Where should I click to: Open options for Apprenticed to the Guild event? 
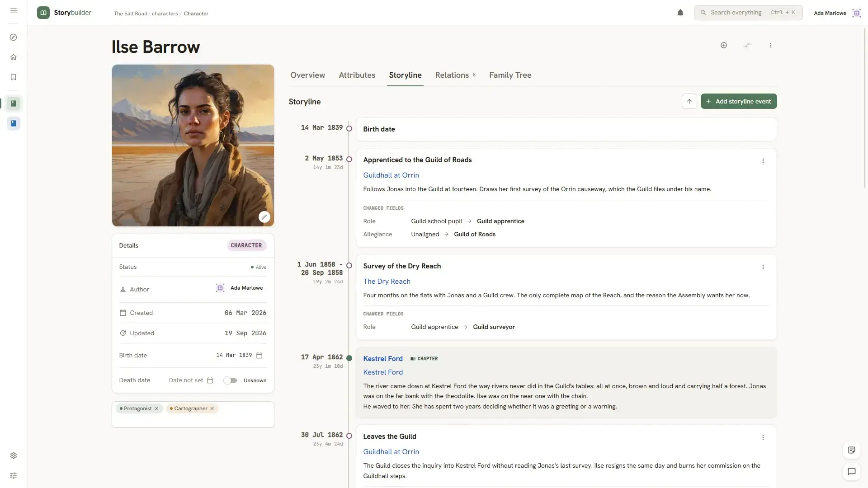(763, 161)
